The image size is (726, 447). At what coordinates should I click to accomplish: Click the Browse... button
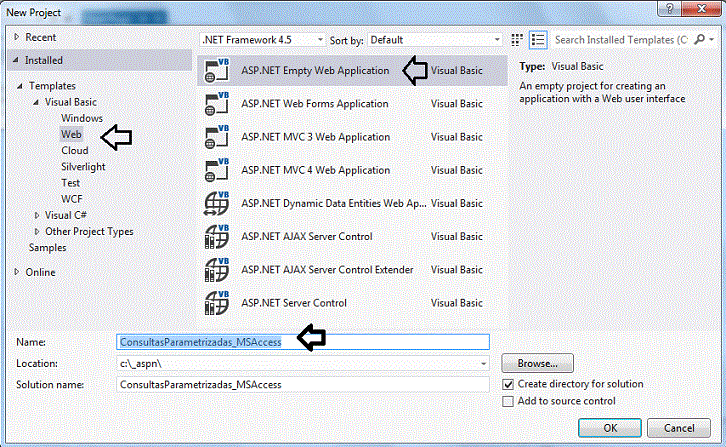(538, 364)
